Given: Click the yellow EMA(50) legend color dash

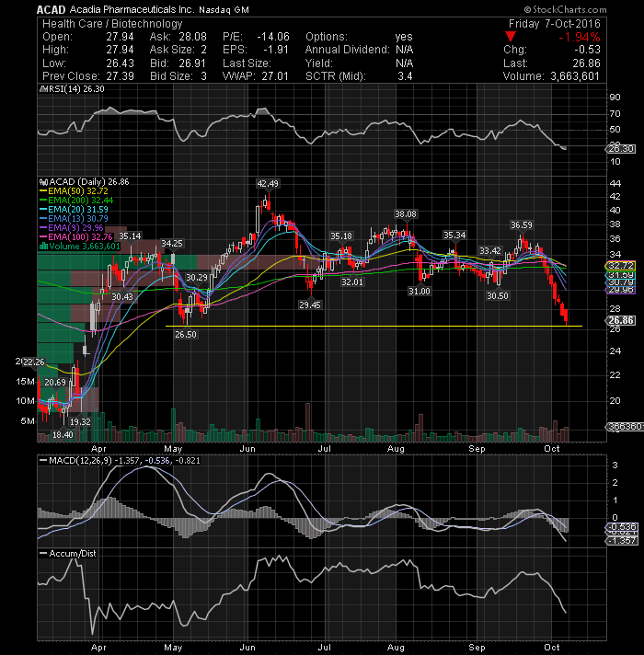Looking at the screenshot, I should click(43, 191).
